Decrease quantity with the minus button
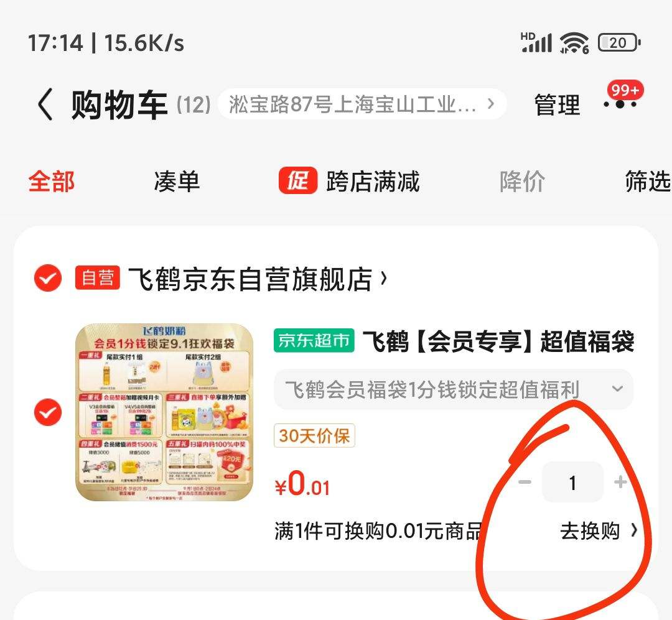 [x=525, y=483]
